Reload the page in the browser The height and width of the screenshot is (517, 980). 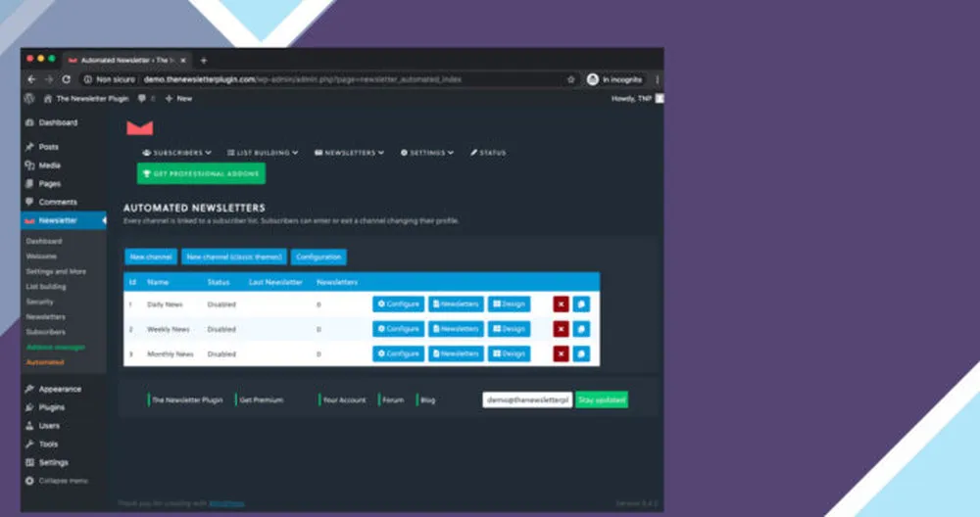click(67, 79)
